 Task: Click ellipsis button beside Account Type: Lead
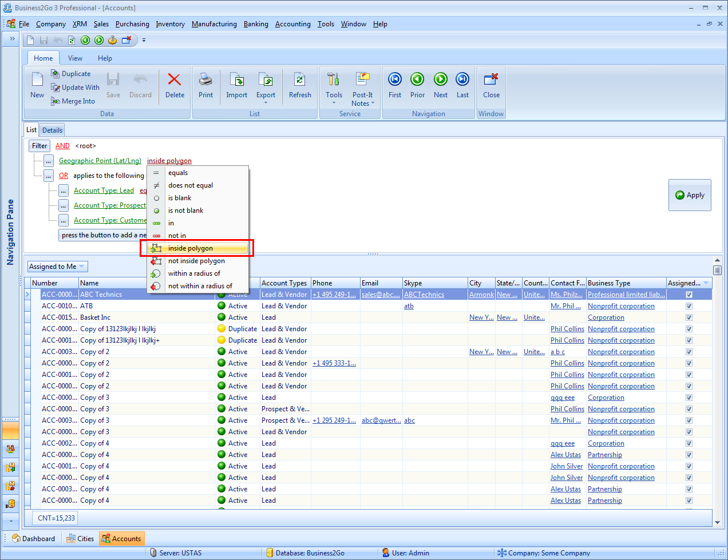tap(64, 191)
